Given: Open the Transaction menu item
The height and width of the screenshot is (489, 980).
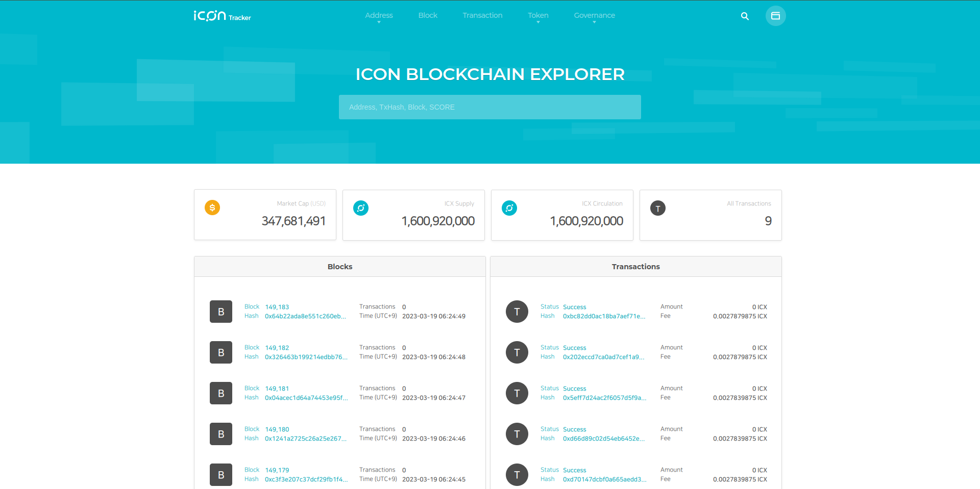Looking at the screenshot, I should [482, 16].
